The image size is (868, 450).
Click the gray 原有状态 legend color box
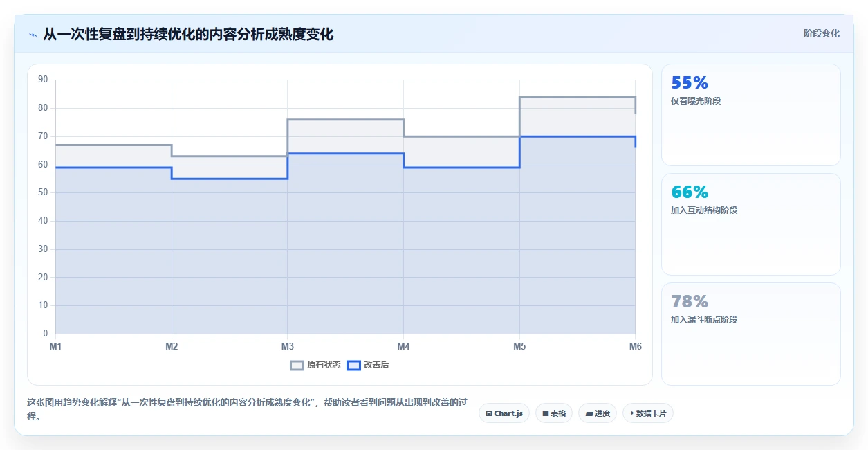pos(297,365)
